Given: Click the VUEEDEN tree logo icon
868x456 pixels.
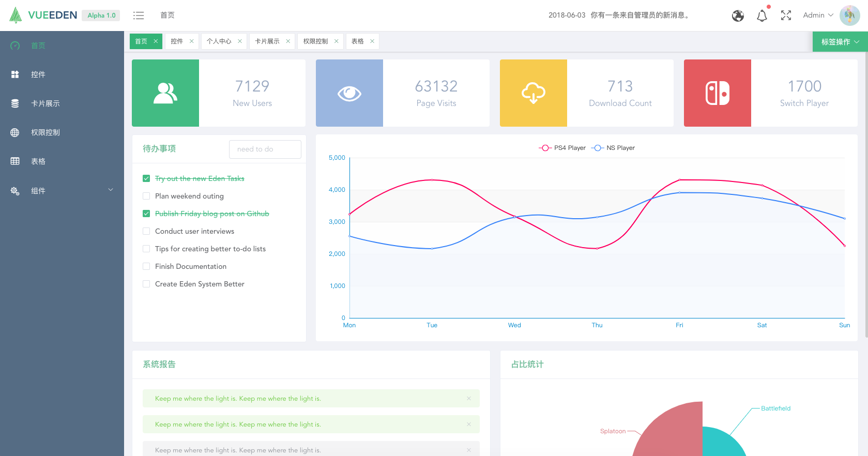Looking at the screenshot, I should 16,15.
